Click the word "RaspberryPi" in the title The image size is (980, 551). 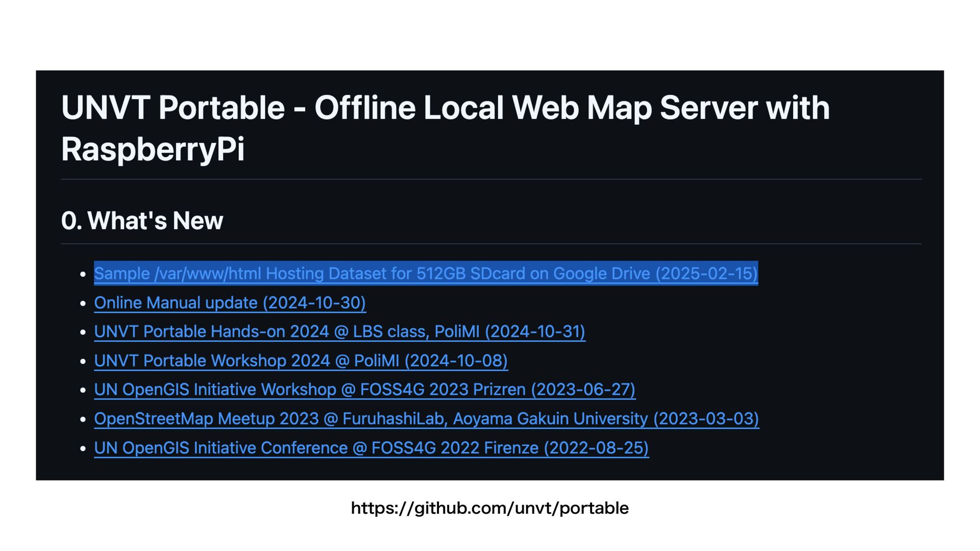[x=153, y=149]
